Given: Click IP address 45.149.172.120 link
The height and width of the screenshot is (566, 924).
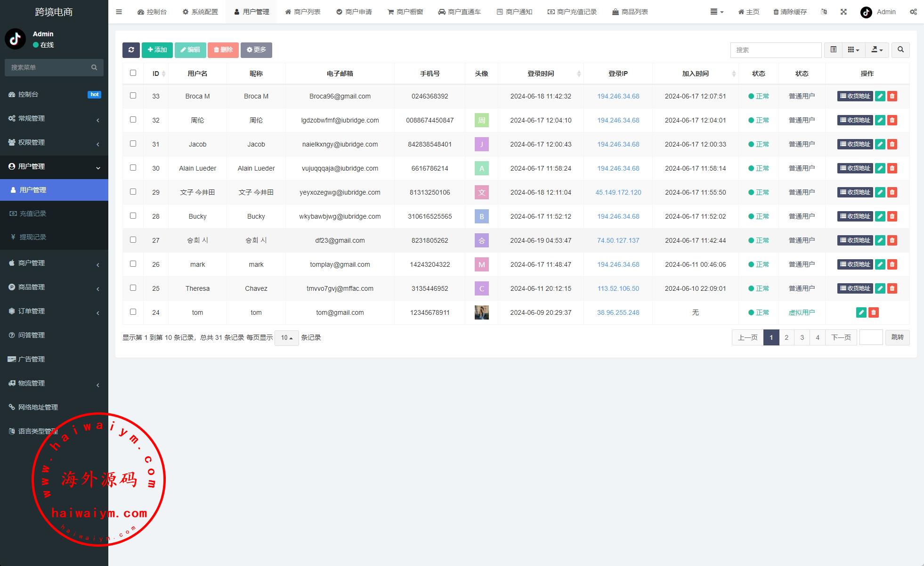Looking at the screenshot, I should pos(618,192).
